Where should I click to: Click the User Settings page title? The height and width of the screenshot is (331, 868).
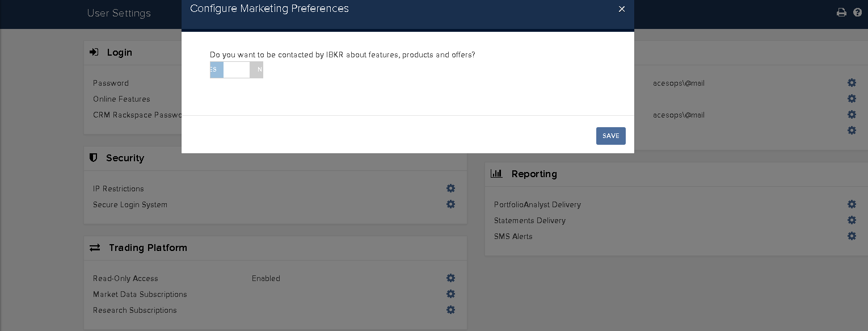119,13
